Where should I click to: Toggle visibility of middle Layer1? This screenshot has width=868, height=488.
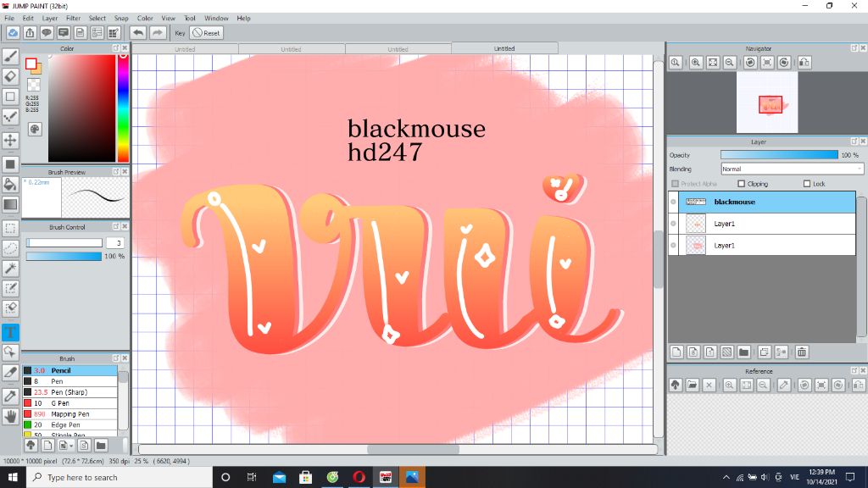point(673,224)
